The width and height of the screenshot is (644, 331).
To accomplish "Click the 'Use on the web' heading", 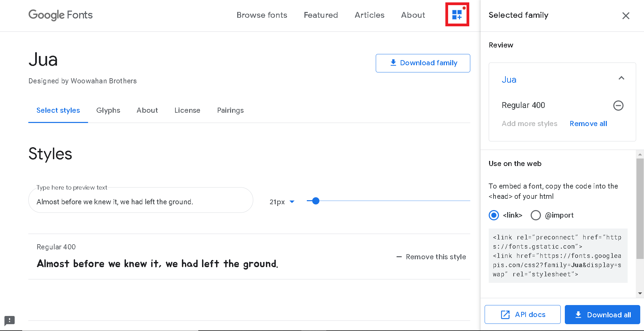I will coord(515,164).
